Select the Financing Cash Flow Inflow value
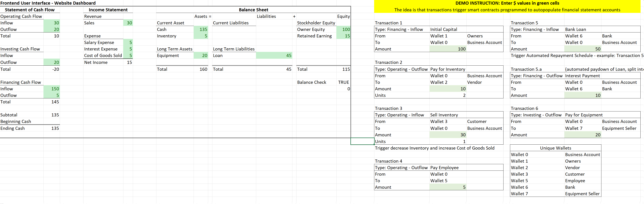This screenshot has height=204, width=644. pos(52,89)
